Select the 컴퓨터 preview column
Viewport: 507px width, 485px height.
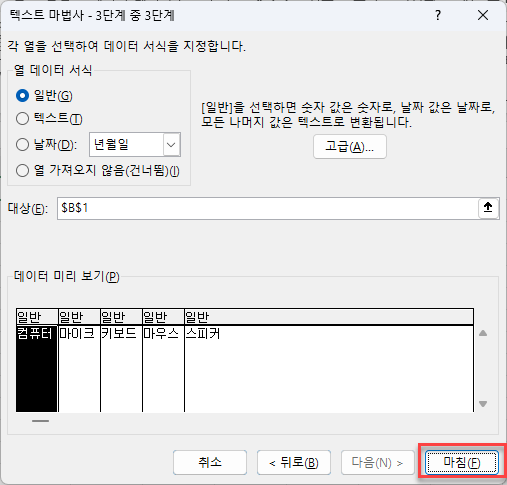coord(36,368)
